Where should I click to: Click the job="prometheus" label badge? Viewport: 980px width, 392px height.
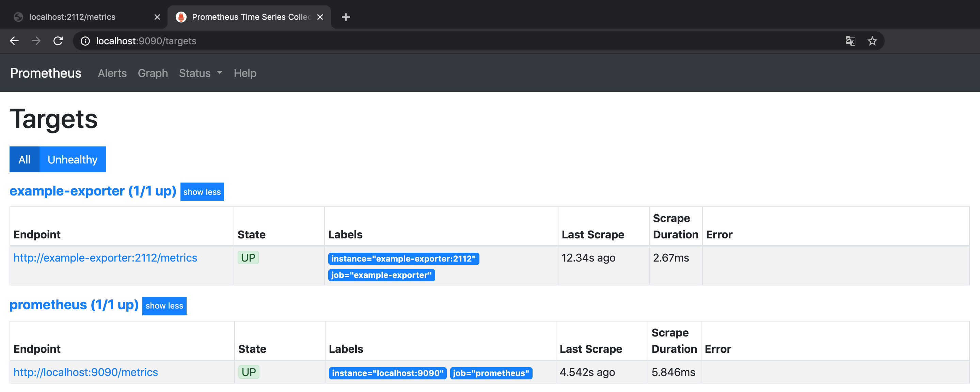[x=491, y=373]
